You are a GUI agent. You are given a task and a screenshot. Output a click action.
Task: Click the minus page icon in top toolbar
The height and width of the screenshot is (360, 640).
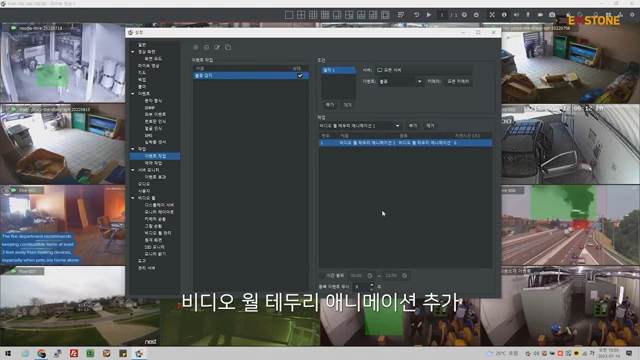(476, 15)
